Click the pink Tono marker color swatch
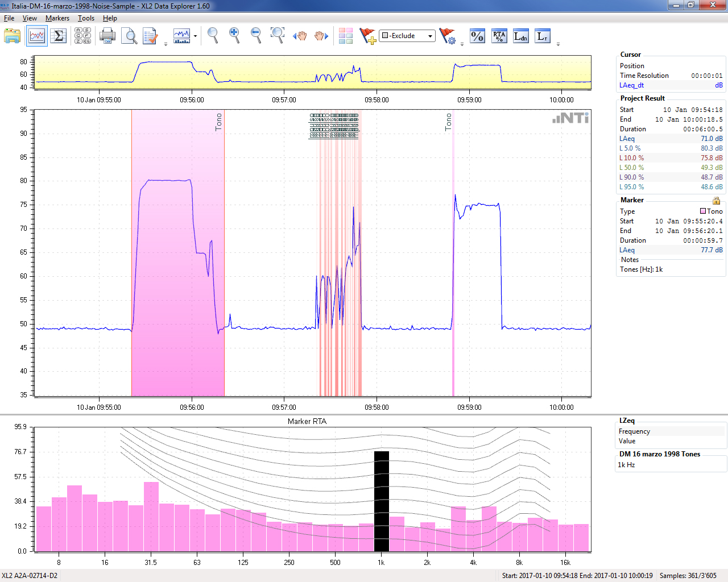This screenshot has width=728, height=582. coord(703,211)
